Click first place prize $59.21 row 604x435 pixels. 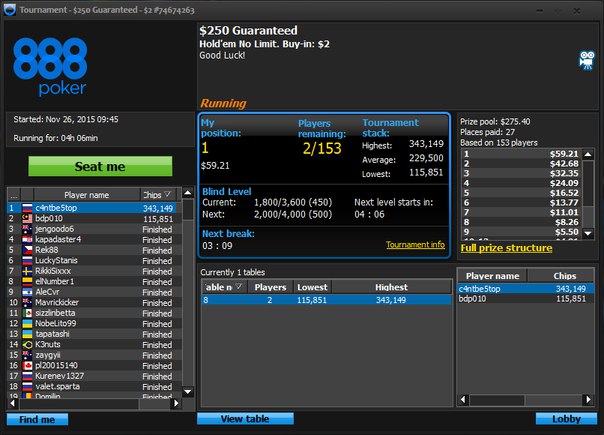pyautogui.click(x=522, y=154)
